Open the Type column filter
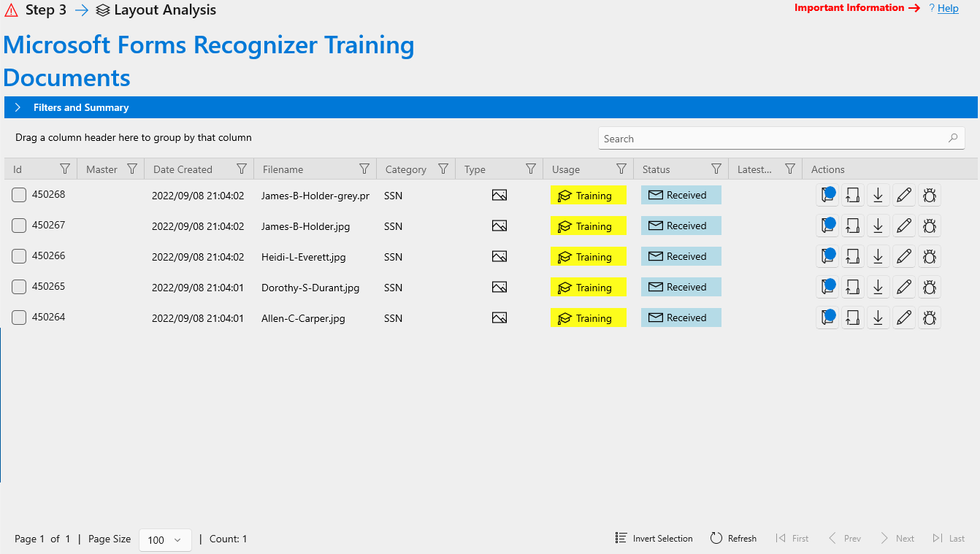This screenshot has width=980, height=554. click(531, 169)
